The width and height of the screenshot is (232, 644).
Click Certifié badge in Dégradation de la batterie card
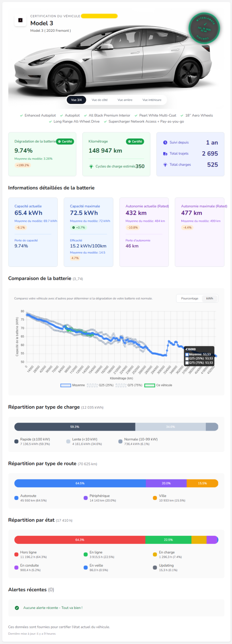65,142
